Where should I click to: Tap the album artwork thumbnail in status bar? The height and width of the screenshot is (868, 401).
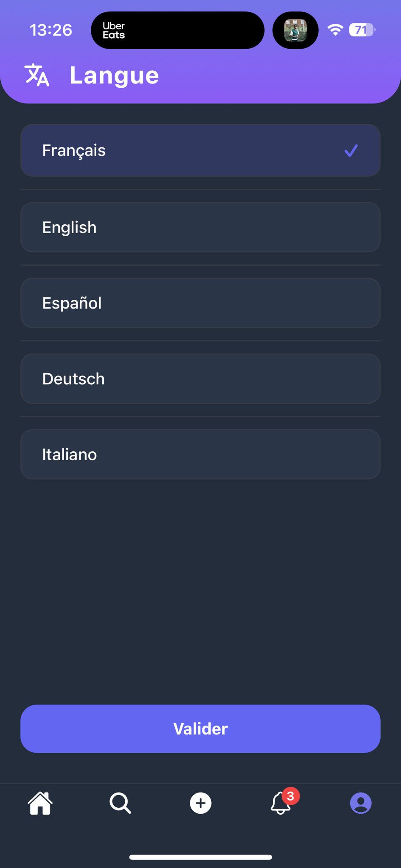pyautogui.click(x=295, y=30)
